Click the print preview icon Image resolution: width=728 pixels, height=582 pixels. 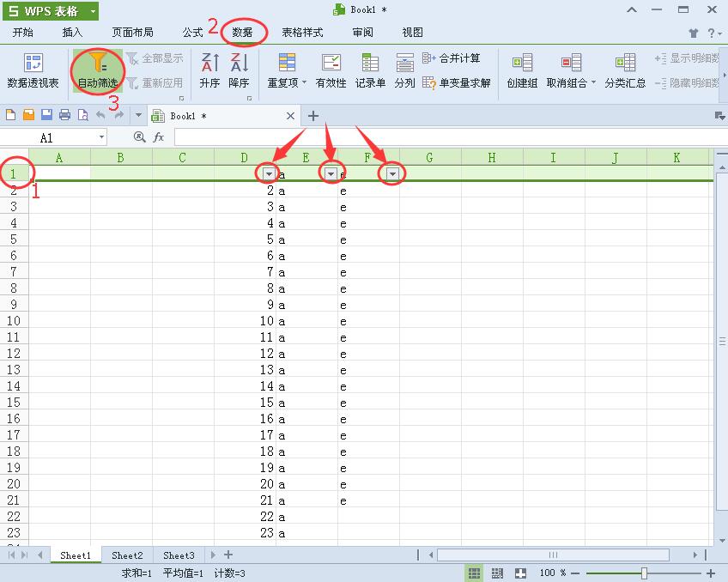coord(83,115)
